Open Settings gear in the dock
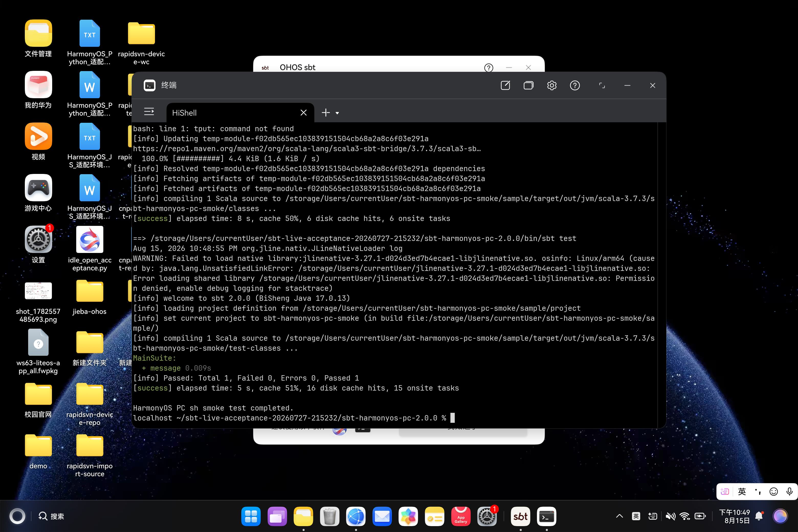The width and height of the screenshot is (798, 532). coord(487,516)
